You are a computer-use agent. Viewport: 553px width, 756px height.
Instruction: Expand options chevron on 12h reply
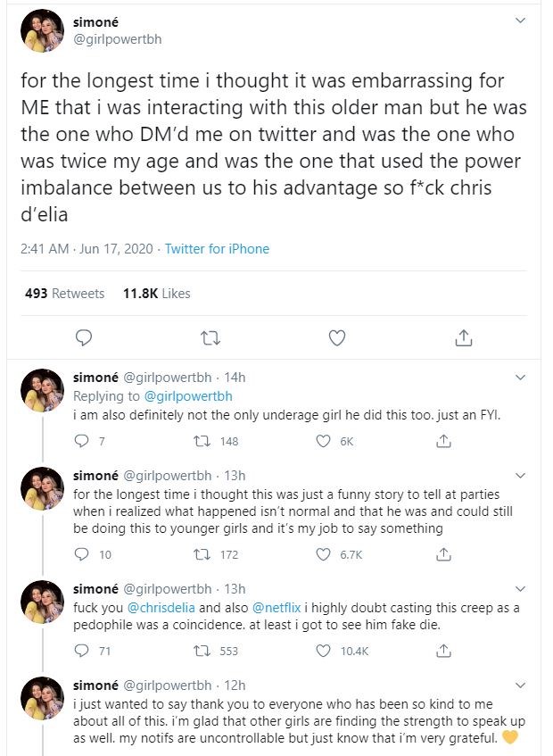coord(522,685)
